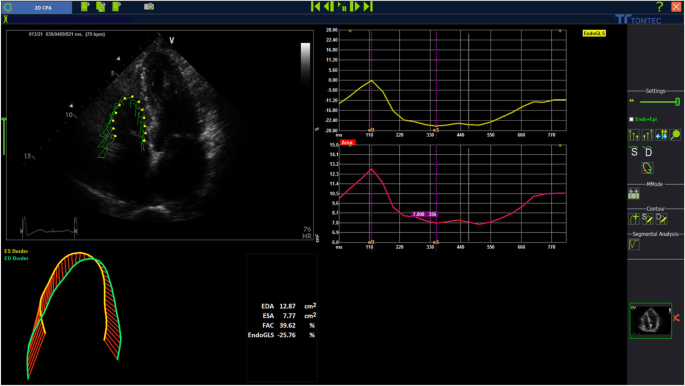
Task: Select the systolic S frame icon
Action: [x=634, y=152]
